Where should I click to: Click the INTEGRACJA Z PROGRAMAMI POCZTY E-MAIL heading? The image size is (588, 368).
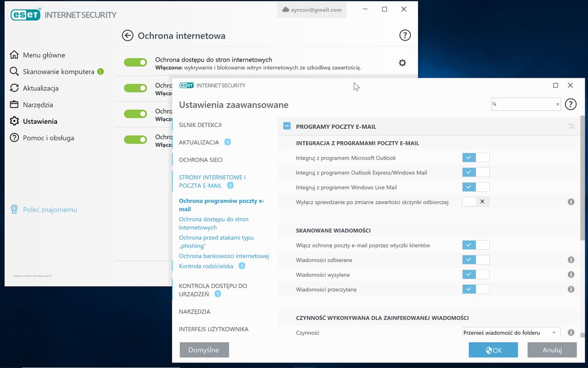point(357,143)
